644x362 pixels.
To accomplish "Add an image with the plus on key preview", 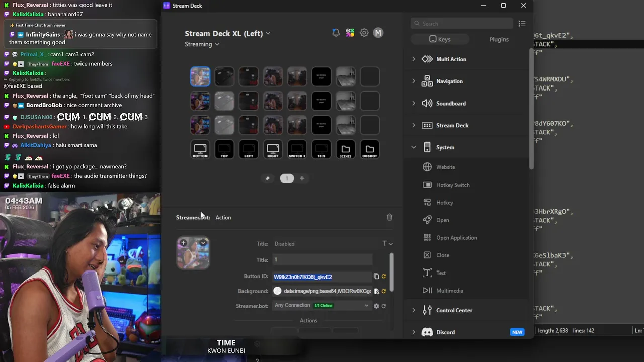I will [183, 243].
